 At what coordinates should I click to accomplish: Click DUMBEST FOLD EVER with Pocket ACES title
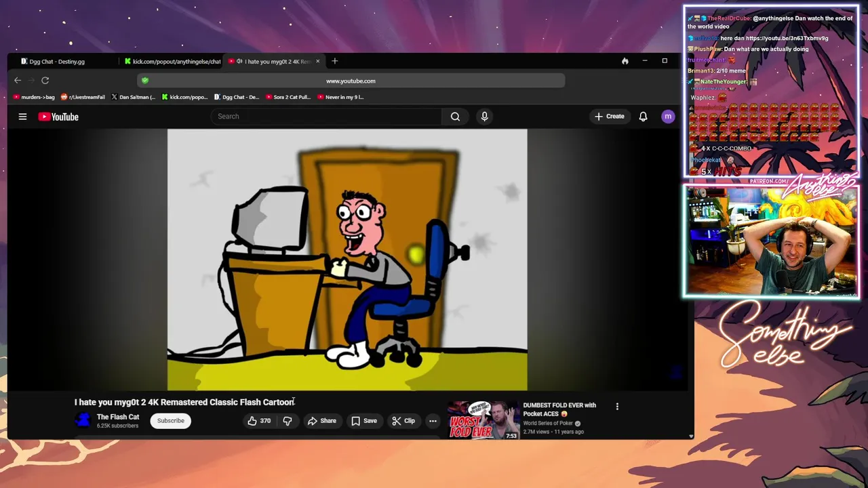(559, 409)
